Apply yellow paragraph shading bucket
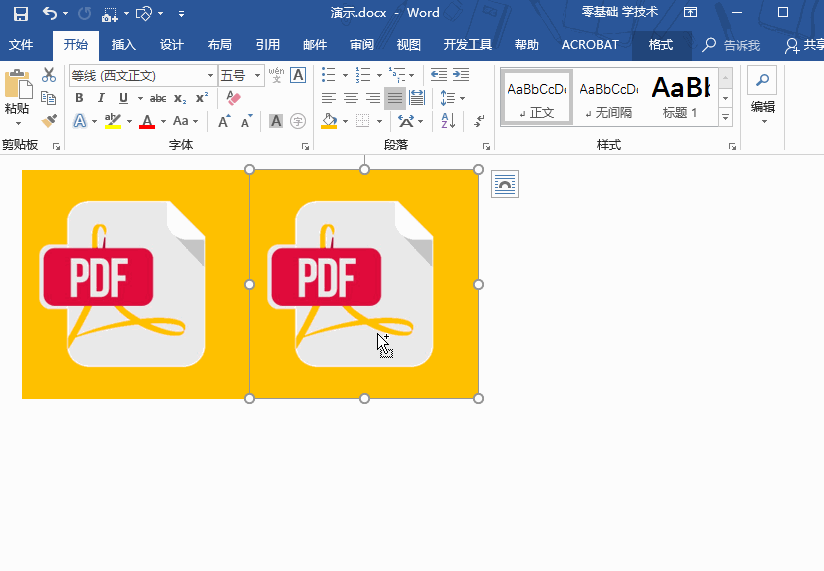The width and height of the screenshot is (824, 571). (x=329, y=121)
